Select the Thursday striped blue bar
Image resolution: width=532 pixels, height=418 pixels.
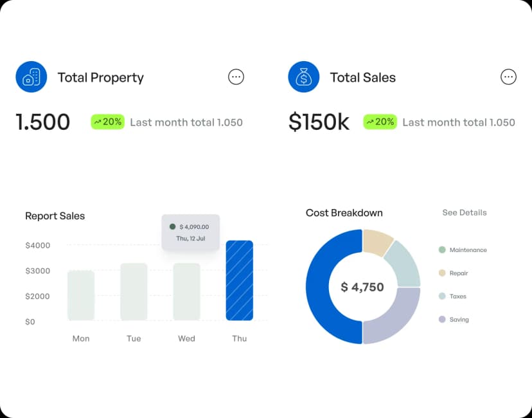click(239, 280)
